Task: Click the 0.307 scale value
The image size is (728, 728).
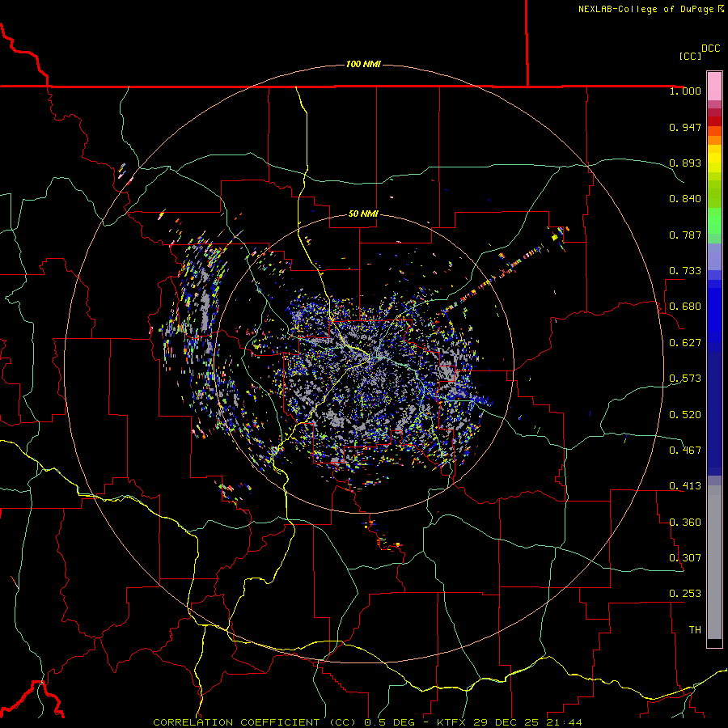Action: point(685,558)
